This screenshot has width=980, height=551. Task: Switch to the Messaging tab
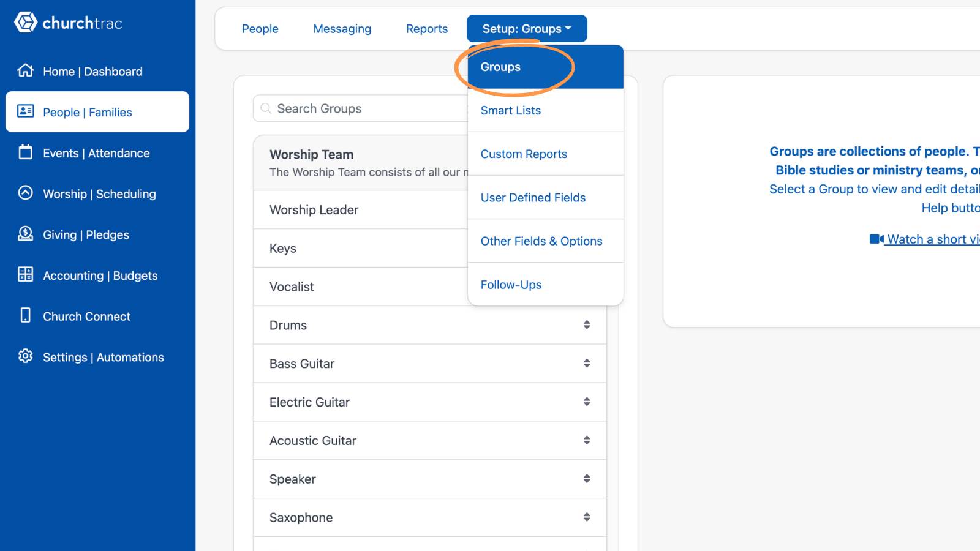pyautogui.click(x=342, y=29)
